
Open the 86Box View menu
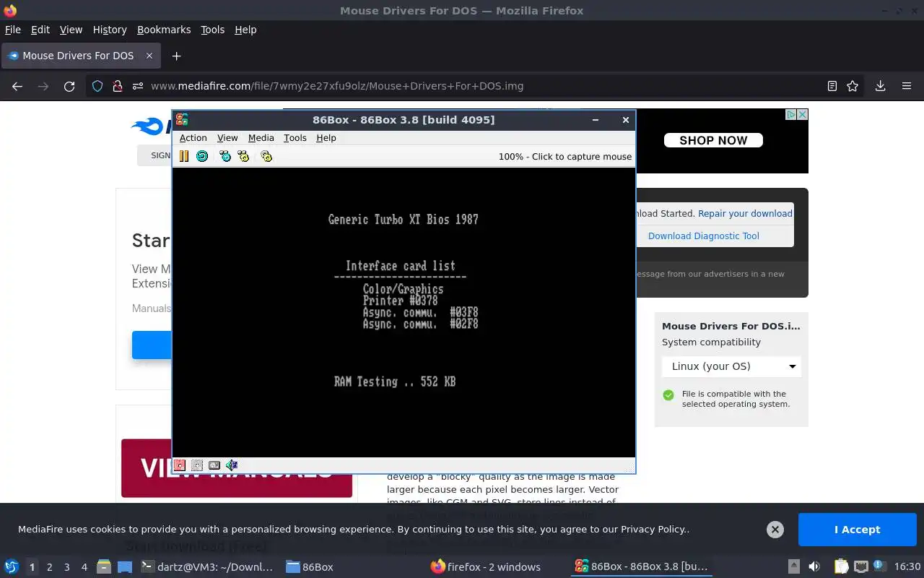(x=227, y=138)
